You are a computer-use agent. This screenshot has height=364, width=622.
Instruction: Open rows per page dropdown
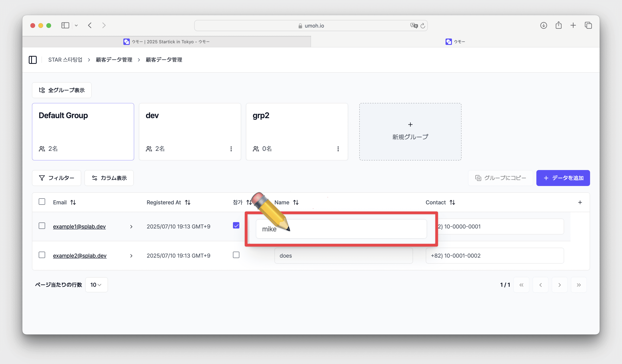[x=96, y=285]
